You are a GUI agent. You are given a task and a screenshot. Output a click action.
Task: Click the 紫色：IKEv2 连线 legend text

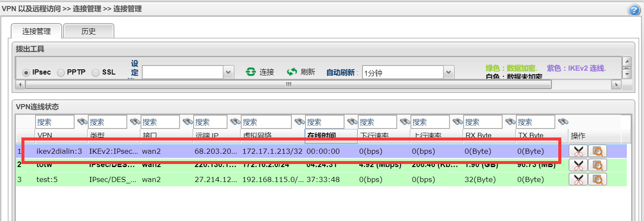tap(576, 68)
